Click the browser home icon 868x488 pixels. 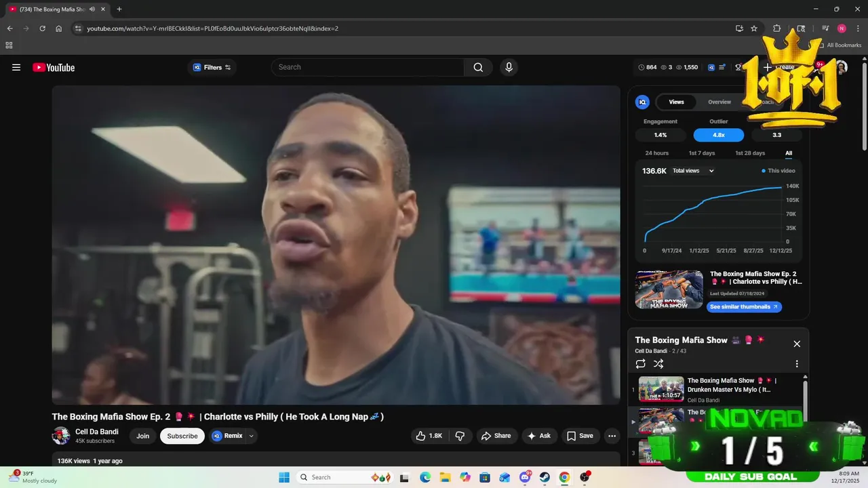pyautogui.click(x=58, y=28)
